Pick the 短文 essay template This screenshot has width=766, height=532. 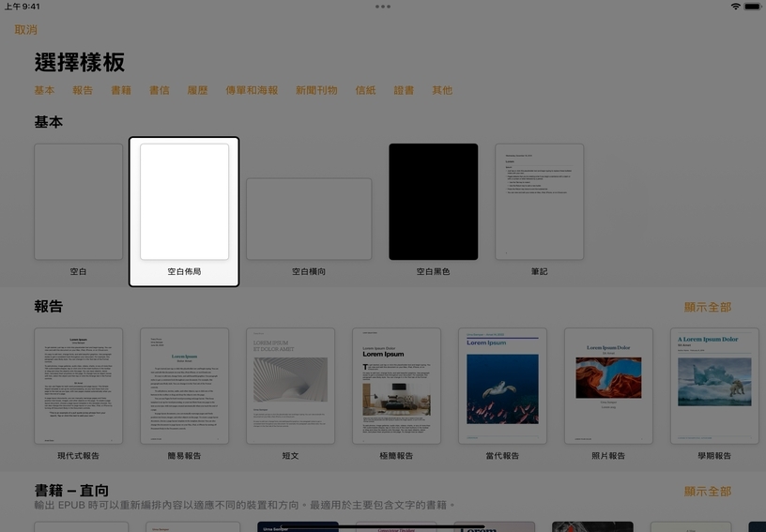tap(290, 386)
